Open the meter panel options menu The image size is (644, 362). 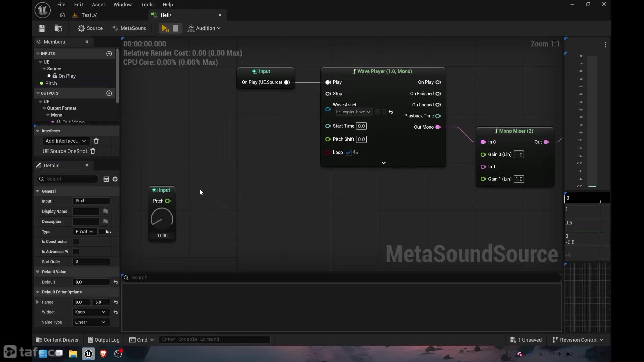(606, 45)
